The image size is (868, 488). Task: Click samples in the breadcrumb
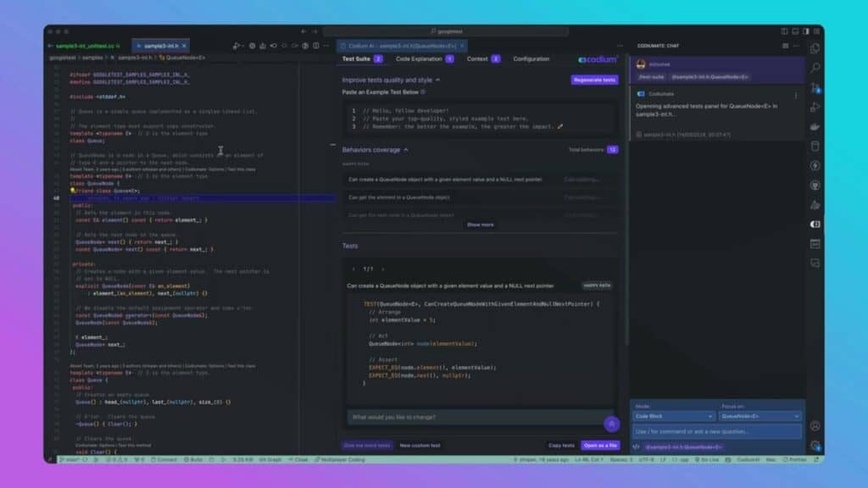pos(92,58)
